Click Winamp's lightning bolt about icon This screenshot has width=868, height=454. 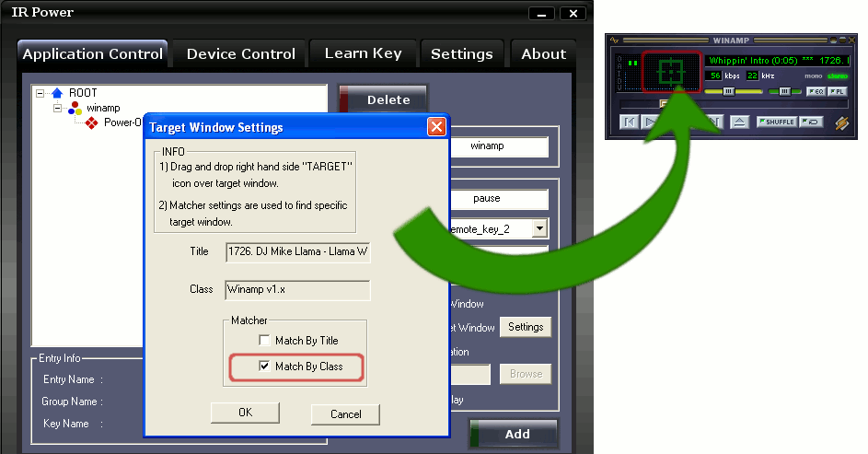pyautogui.click(x=842, y=122)
